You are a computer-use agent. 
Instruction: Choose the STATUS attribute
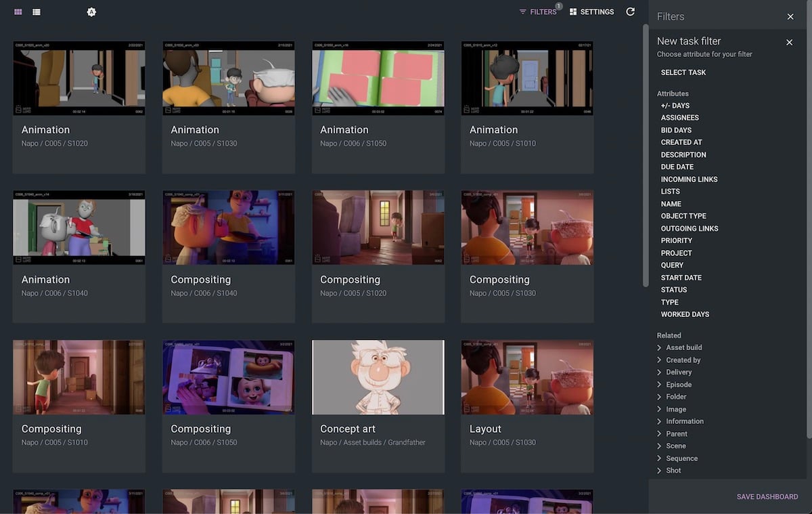click(x=674, y=290)
